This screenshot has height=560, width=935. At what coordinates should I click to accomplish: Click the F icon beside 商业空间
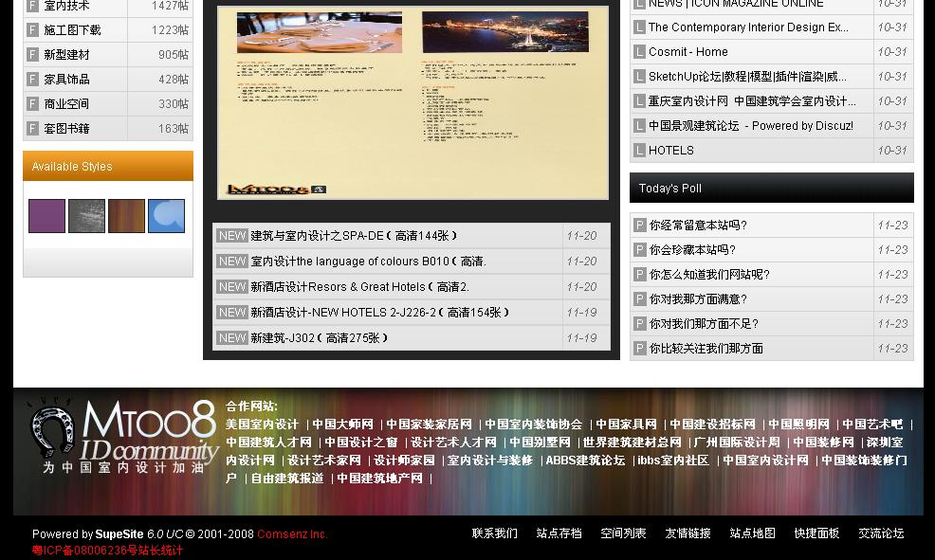33,103
